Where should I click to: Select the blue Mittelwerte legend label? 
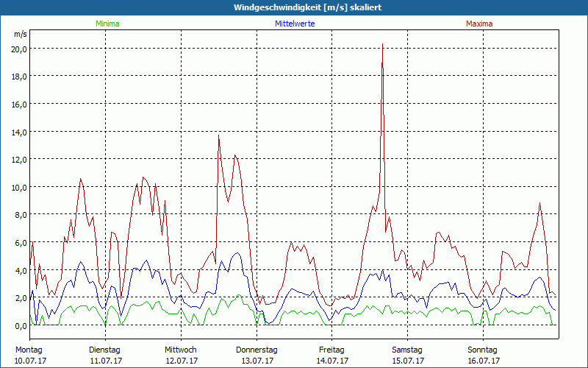point(295,24)
